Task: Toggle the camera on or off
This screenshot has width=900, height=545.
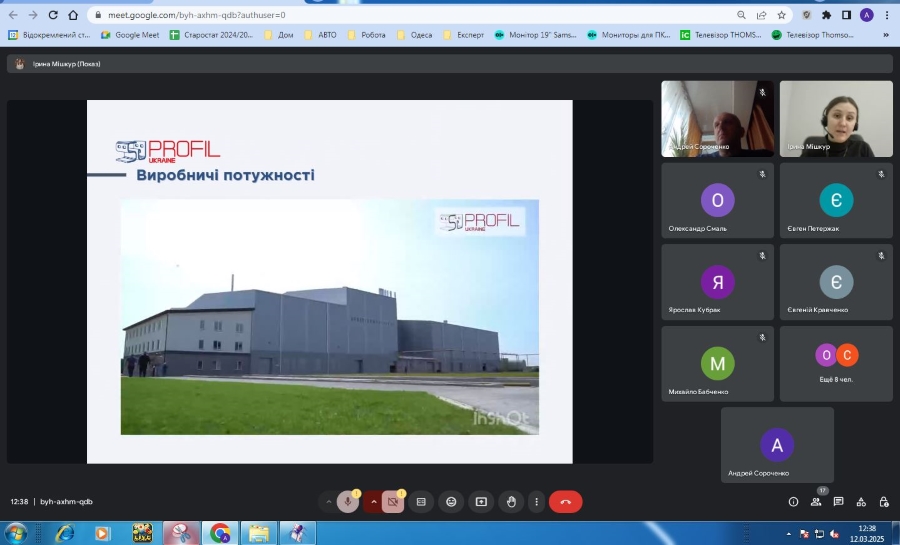Action: (393, 502)
